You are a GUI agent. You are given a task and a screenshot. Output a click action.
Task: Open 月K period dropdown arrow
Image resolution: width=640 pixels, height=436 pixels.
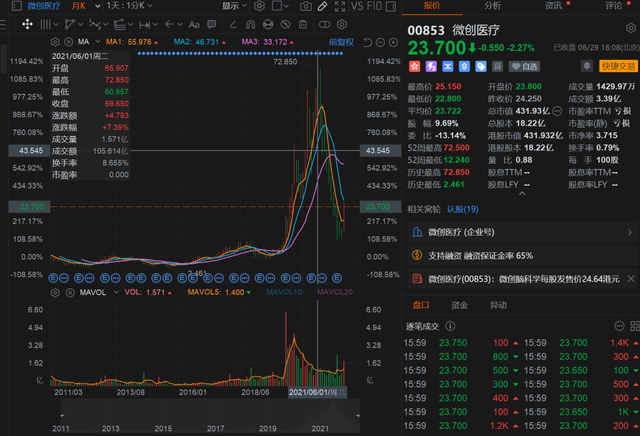(98, 6)
